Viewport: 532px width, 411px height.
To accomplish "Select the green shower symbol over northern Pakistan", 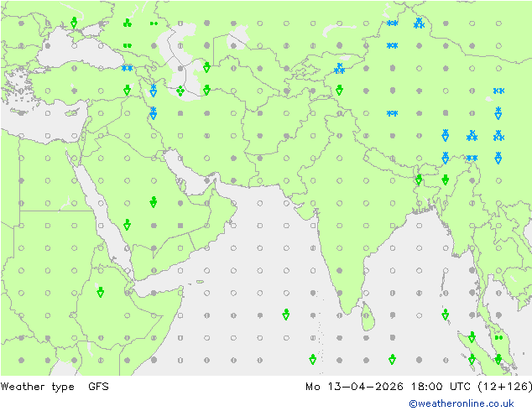I will point(339,90).
